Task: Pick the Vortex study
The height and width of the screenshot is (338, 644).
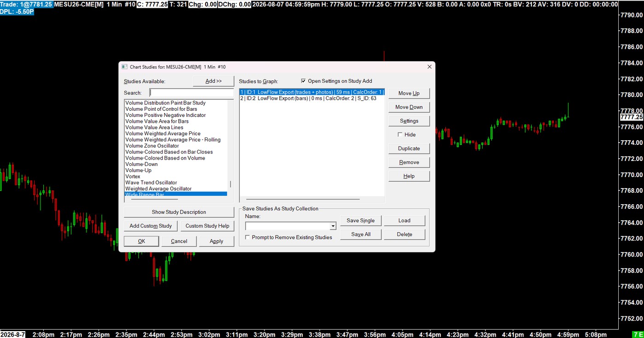Action: (x=176, y=177)
